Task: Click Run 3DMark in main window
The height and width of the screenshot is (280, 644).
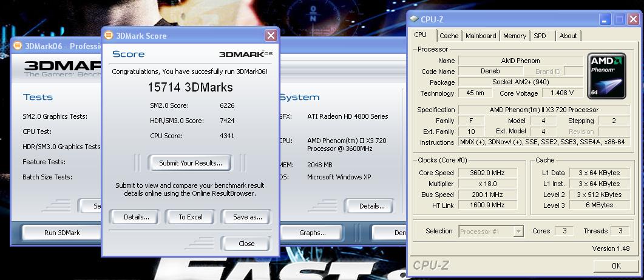Action: [x=62, y=233]
